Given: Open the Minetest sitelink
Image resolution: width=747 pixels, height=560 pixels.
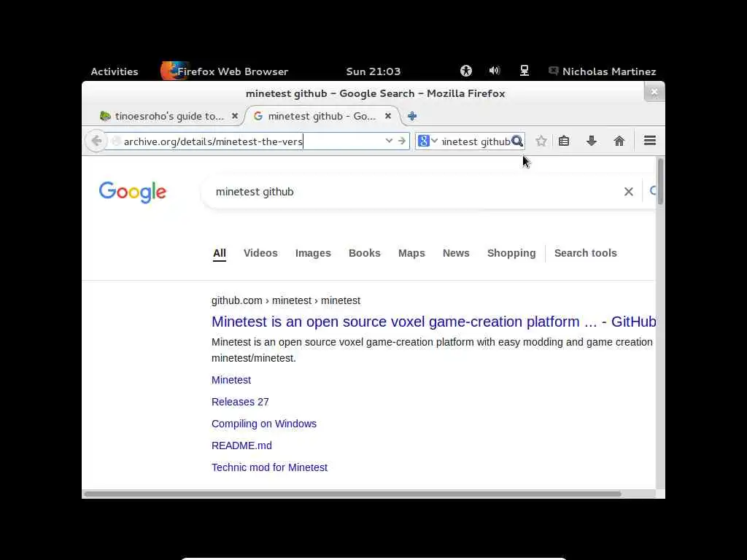Looking at the screenshot, I should (231, 380).
